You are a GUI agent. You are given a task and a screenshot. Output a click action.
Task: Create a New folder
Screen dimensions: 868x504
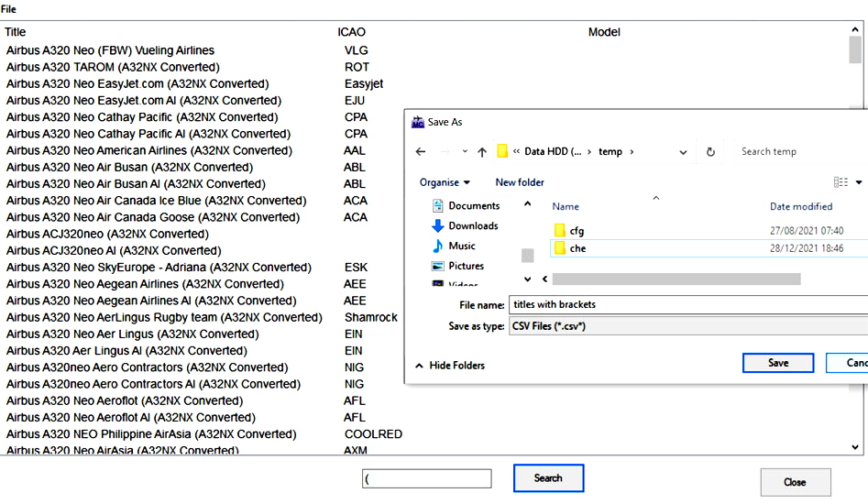pos(520,182)
